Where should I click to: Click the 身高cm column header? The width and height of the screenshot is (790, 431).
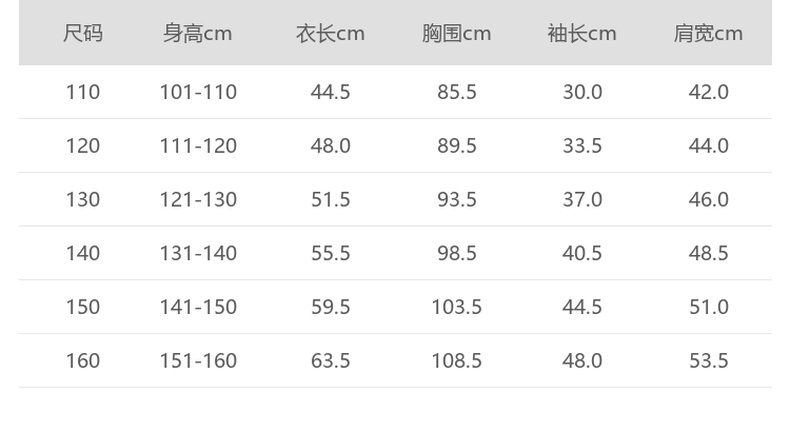(x=198, y=34)
